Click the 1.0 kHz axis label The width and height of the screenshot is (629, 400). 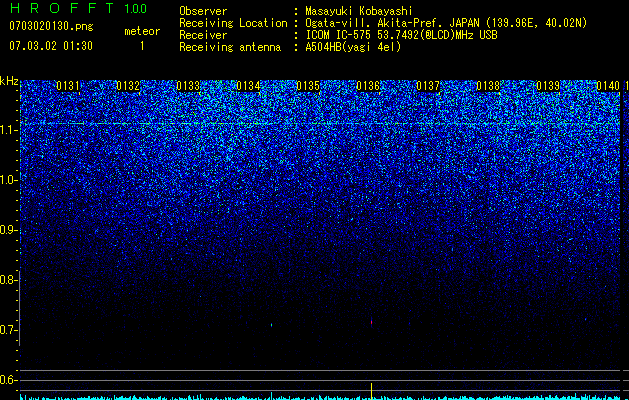pyautogui.click(x=8, y=180)
